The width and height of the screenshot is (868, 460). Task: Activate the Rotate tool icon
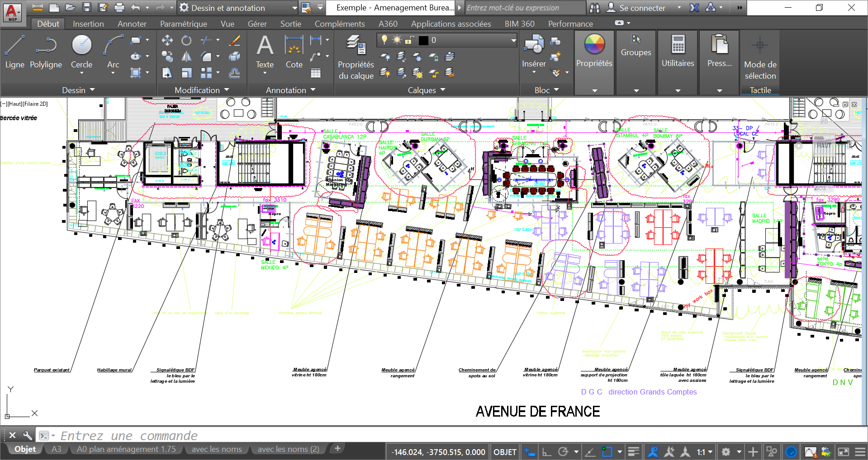tap(186, 40)
